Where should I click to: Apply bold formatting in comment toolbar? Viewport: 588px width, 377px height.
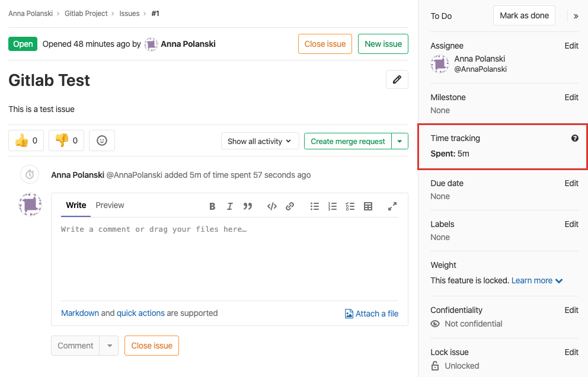click(212, 206)
